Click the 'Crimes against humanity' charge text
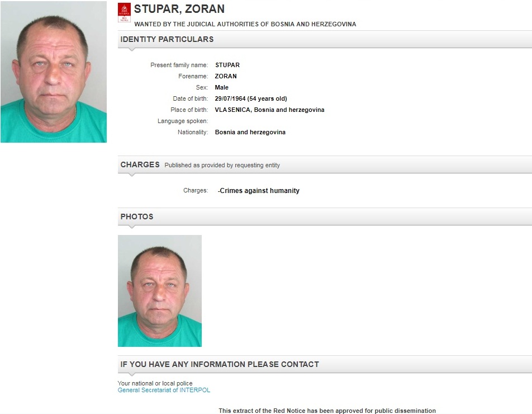532x414 pixels. (x=259, y=191)
